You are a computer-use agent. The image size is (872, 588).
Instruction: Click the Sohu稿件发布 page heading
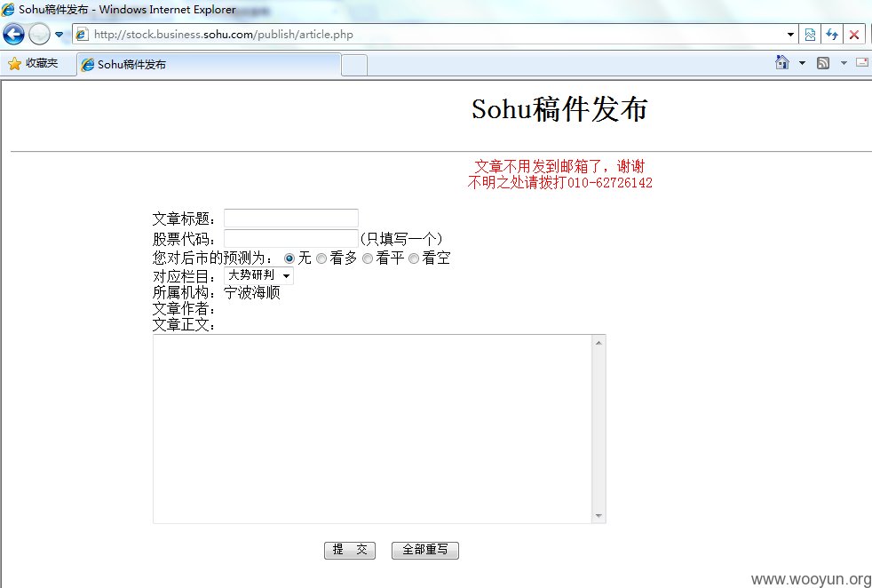559,109
